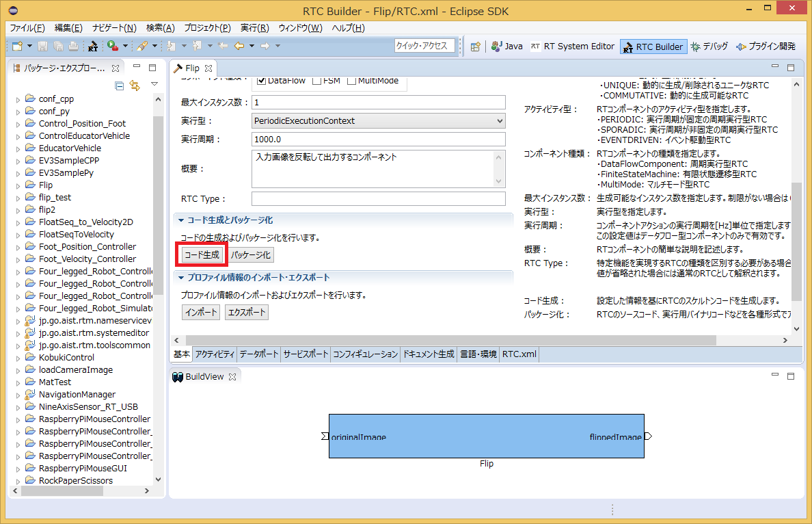Select the MatTest project in Package Explorer
Screen dimensions: 812x524
55,382
